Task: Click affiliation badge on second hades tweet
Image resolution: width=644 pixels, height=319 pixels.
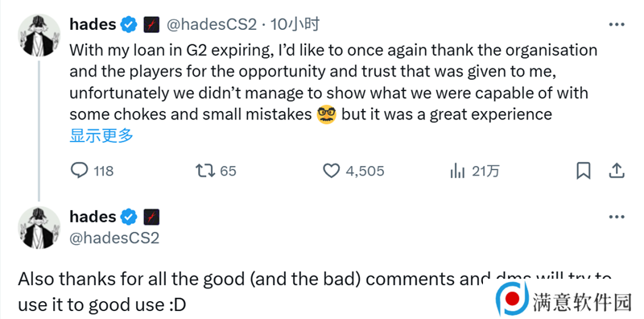Action: (151, 217)
